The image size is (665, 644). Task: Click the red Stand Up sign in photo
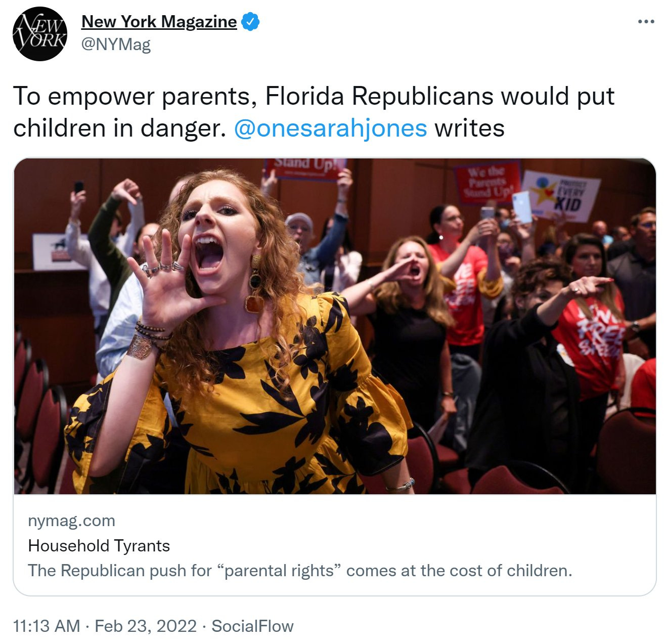pyautogui.click(x=305, y=167)
